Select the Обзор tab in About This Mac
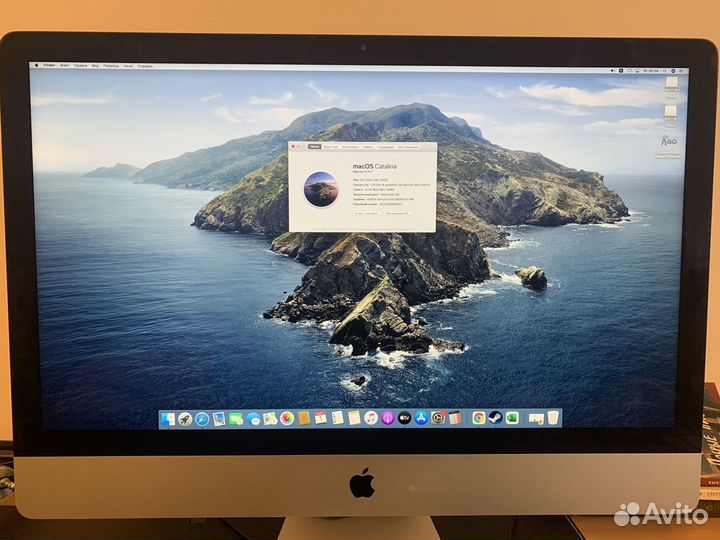The width and height of the screenshot is (720, 540). [x=315, y=146]
